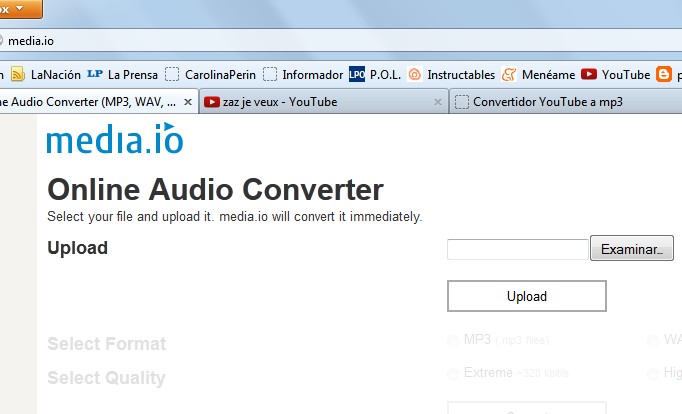The image size is (682, 414).
Task: Open the P.O.L. bookmark
Action: pyautogui.click(x=375, y=75)
